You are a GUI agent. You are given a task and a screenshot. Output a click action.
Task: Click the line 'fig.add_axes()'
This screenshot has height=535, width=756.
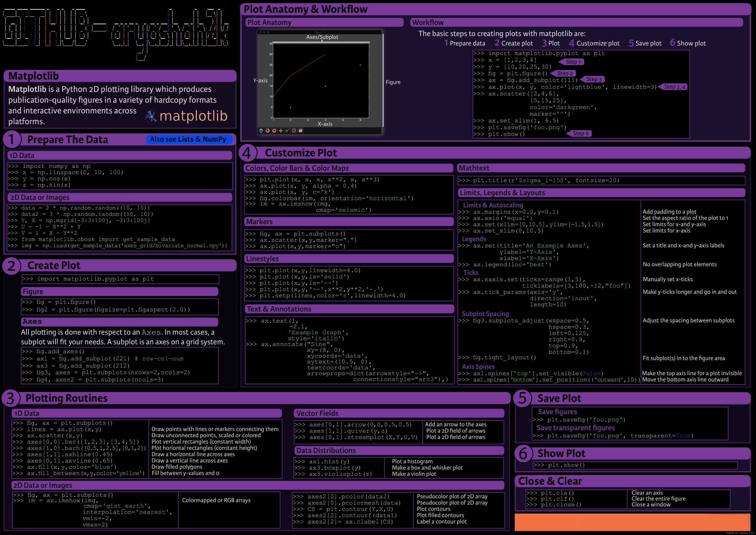tap(53, 352)
